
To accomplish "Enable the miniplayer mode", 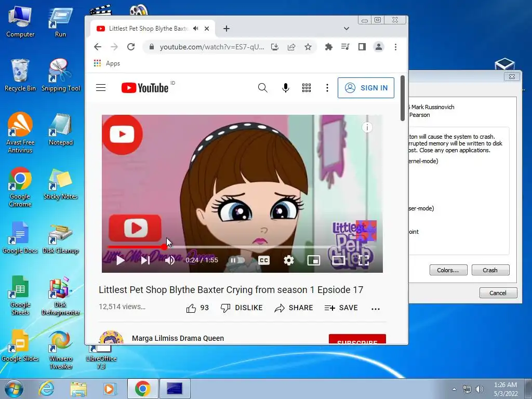I will [313, 260].
